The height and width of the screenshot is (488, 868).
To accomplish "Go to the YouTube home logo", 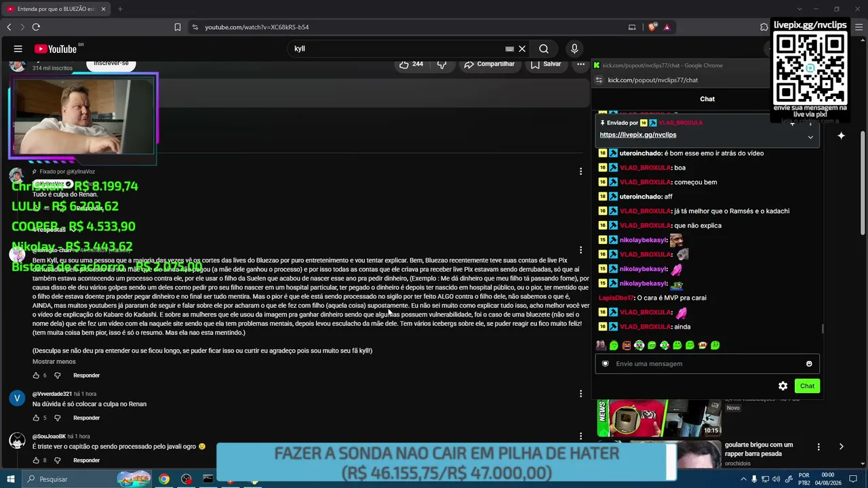I will (x=57, y=49).
